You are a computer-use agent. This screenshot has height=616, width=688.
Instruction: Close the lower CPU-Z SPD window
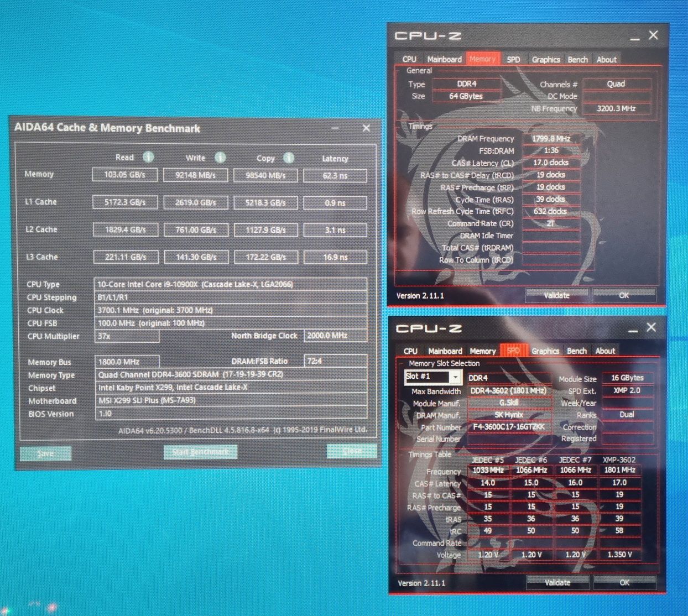click(651, 327)
